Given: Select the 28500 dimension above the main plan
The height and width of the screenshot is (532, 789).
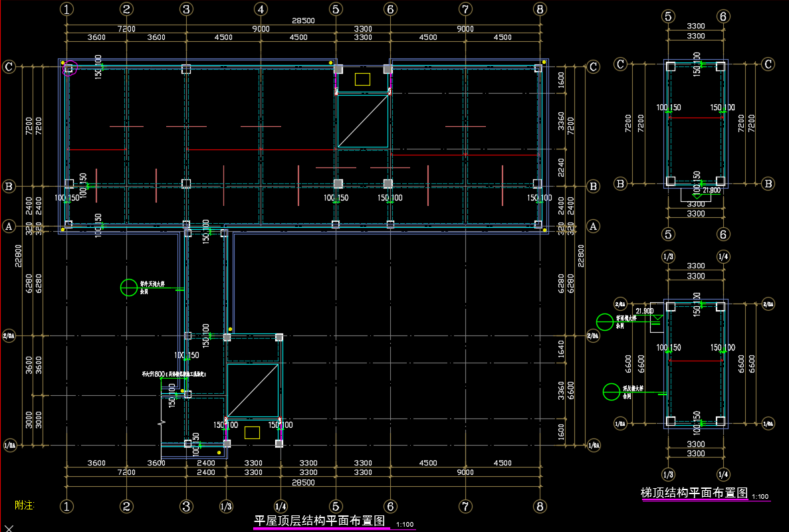Looking at the screenshot, I should point(303,21).
